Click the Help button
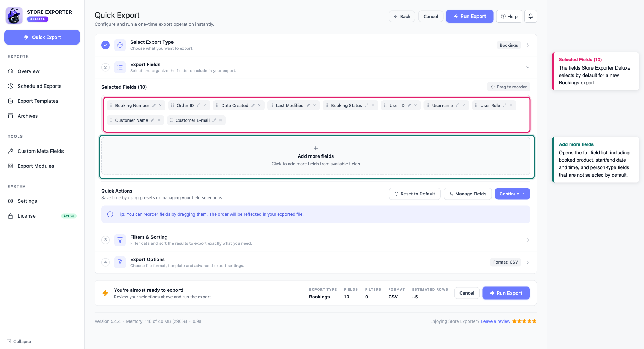 click(x=509, y=16)
